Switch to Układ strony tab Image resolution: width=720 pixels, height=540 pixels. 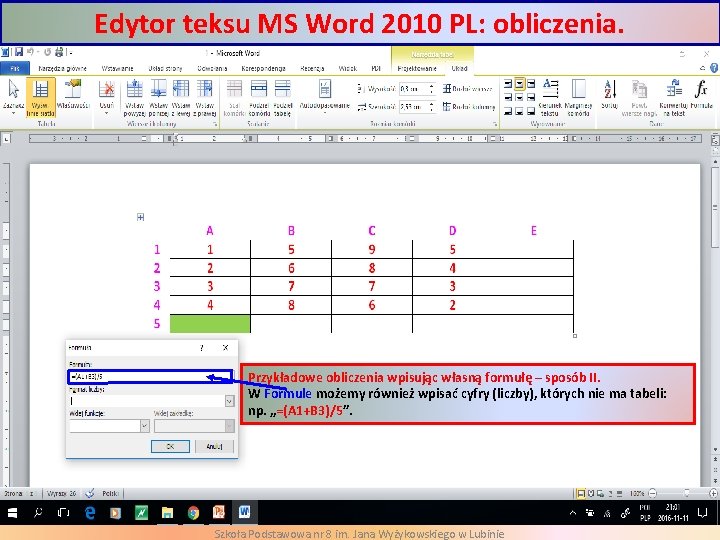click(x=165, y=68)
